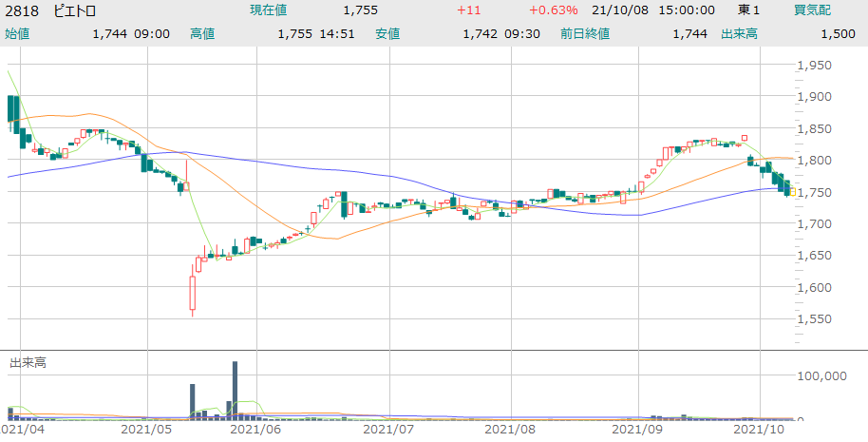Click the 出来高 volume panel title
This screenshot has width=868, height=442.
pos(28,363)
